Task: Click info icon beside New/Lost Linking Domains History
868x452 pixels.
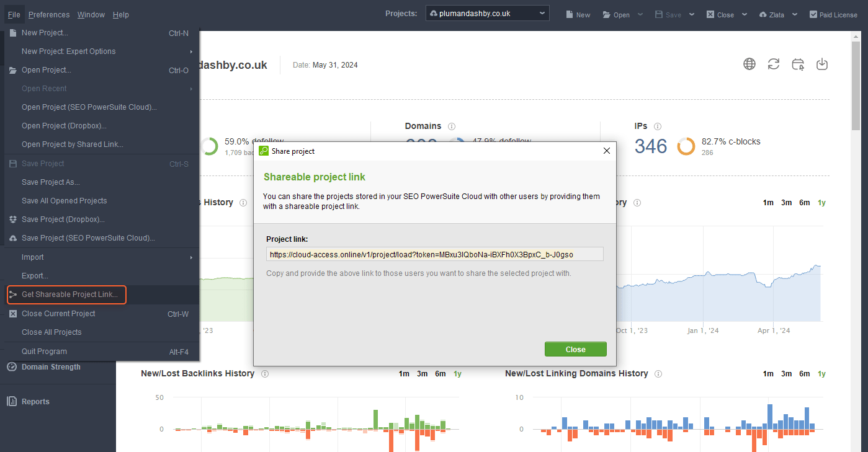Action: coord(658,374)
